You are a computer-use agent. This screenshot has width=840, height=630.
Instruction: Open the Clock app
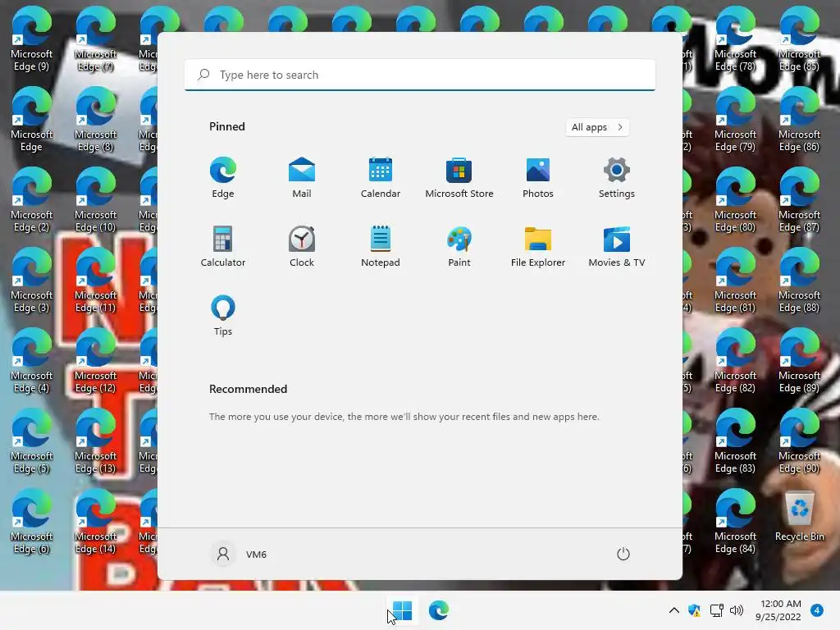click(302, 246)
